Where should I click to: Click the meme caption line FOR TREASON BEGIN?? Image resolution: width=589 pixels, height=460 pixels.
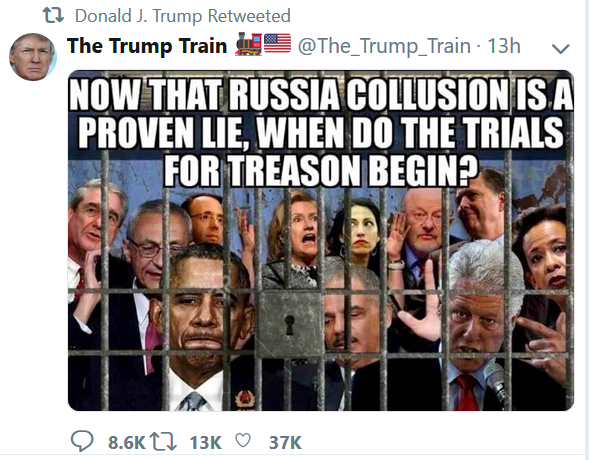[x=321, y=171]
